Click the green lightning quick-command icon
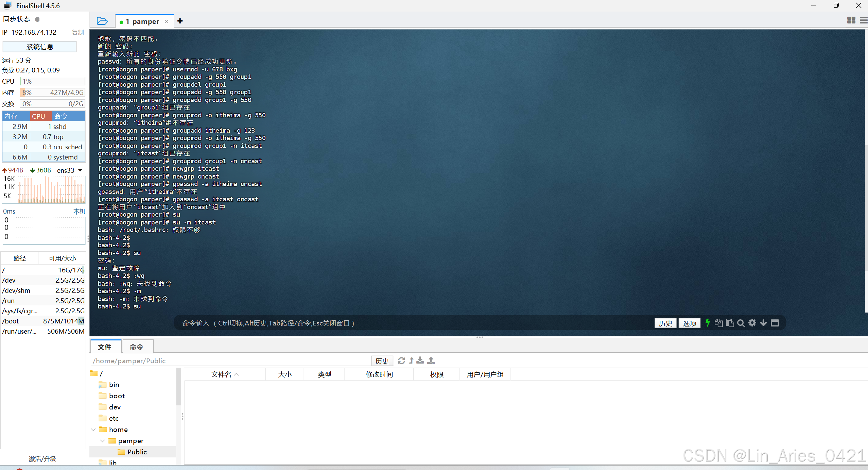The image size is (868, 470). [708, 323]
